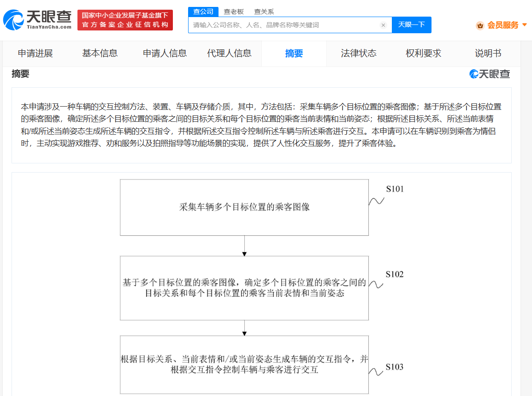The width and height of the screenshot is (532, 396).
Task: Open the 权利要求 tab
Action: [423, 54]
